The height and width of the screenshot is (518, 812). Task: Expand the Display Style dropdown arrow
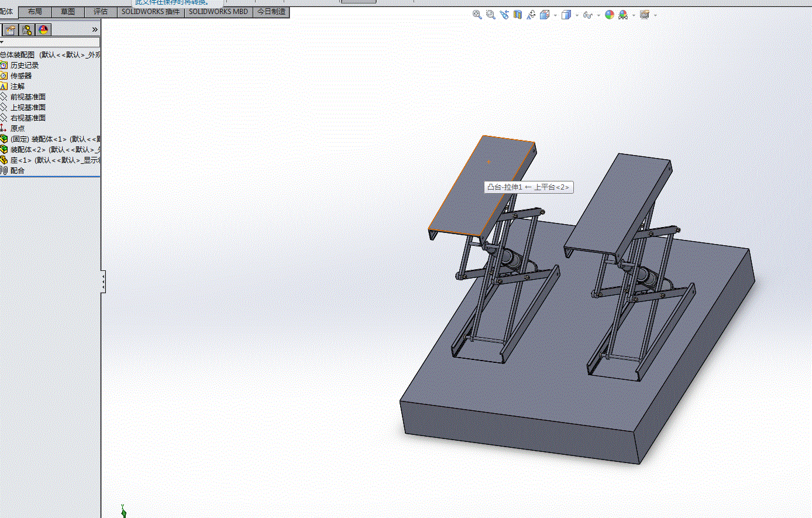pyautogui.click(x=577, y=15)
